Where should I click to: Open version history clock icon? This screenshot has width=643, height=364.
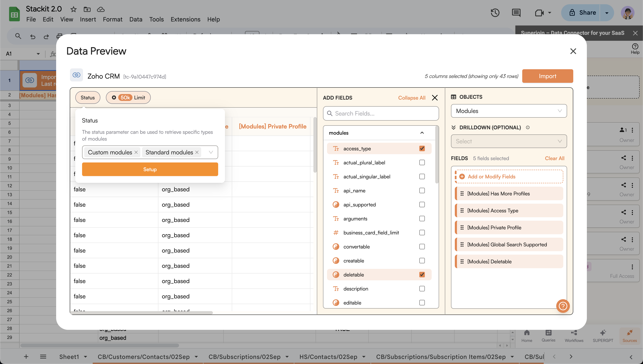point(495,13)
